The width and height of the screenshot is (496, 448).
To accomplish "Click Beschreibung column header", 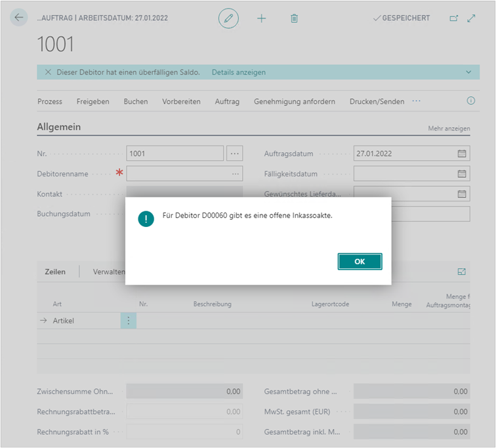I will point(213,304).
